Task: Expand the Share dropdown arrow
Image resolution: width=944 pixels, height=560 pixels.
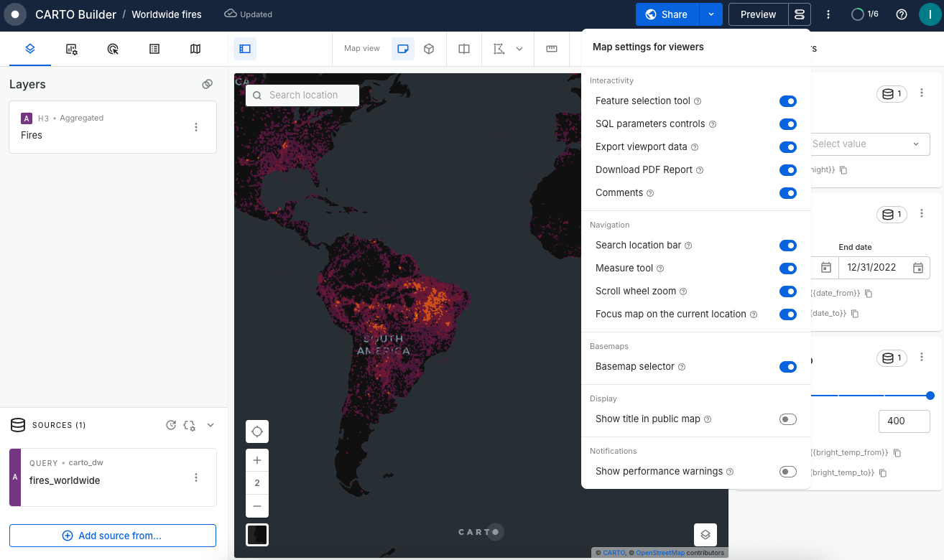Action: pos(711,14)
